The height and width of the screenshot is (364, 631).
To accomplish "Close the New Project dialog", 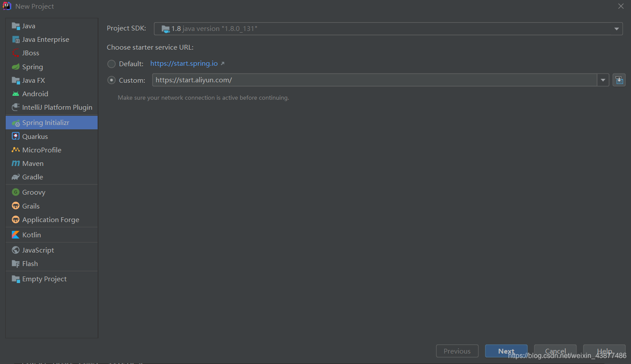I will coord(621,6).
